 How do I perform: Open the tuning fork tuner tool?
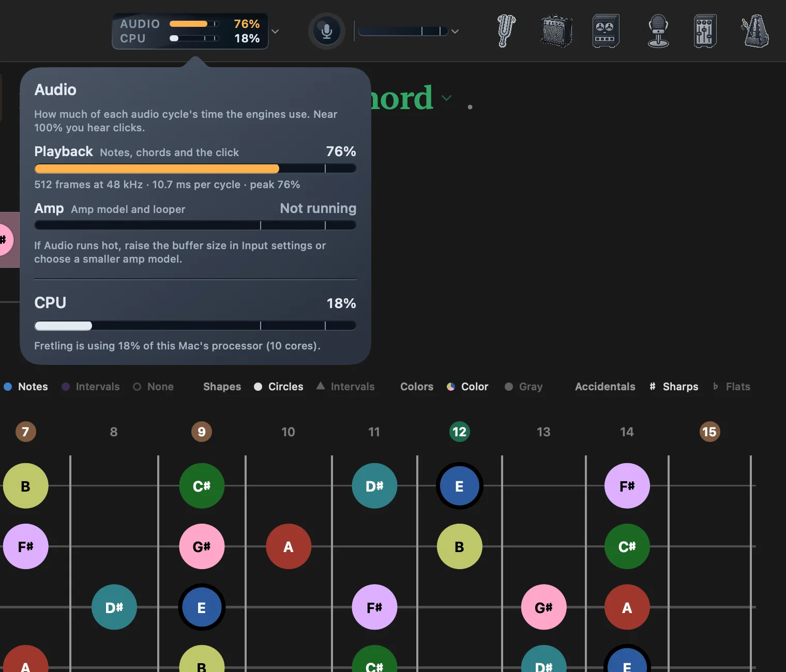[506, 31]
